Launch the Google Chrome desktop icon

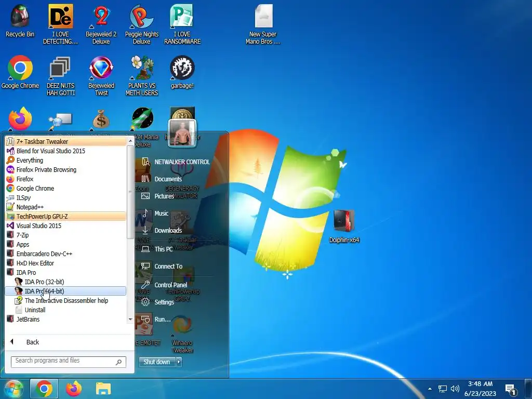coord(20,72)
